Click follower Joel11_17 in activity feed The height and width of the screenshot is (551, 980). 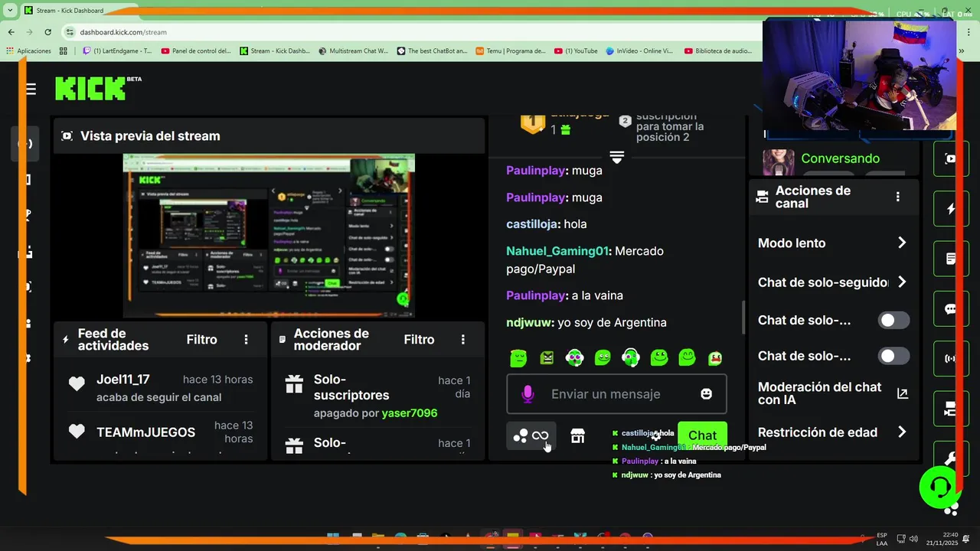(x=122, y=380)
